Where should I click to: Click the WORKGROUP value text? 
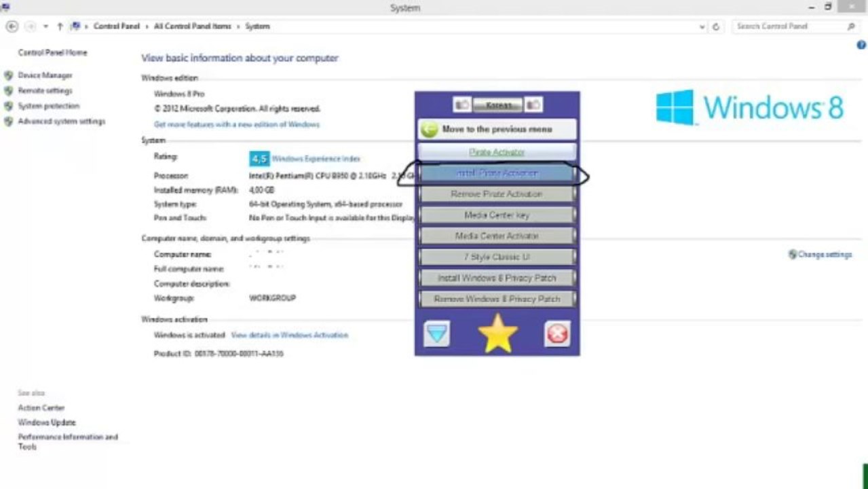tap(273, 298)
